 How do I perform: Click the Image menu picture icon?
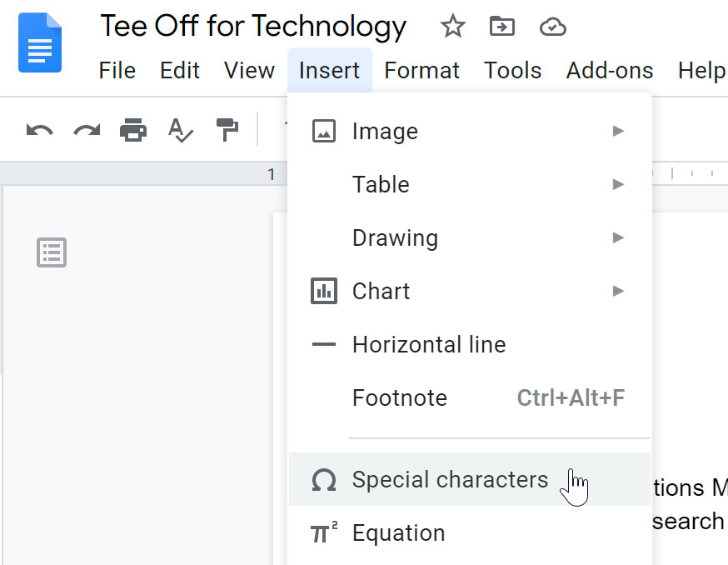coord(324,131)
